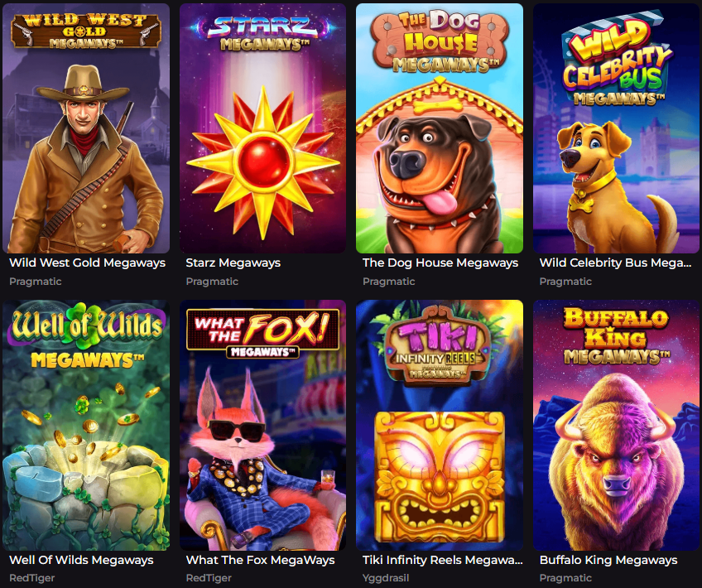The width and height of the screenshot is (702, 588).
Task: Click Pragmatic provider label under Starz Megaways
Action: point(212,282)
